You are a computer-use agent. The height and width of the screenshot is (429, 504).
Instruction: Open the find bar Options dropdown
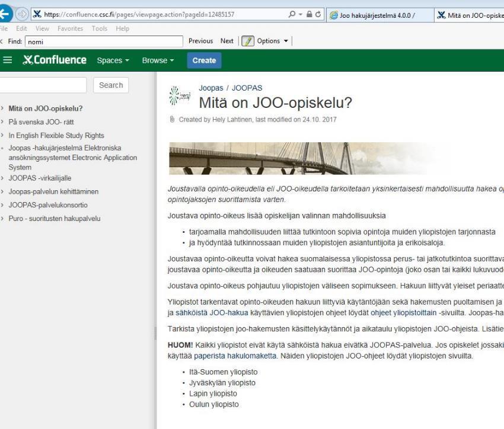pos(272,41)
